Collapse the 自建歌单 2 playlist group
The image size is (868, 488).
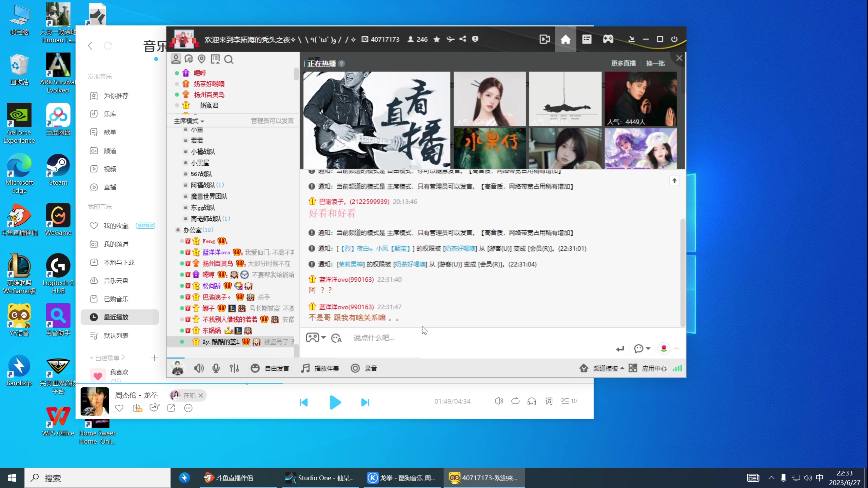(91, 358)
